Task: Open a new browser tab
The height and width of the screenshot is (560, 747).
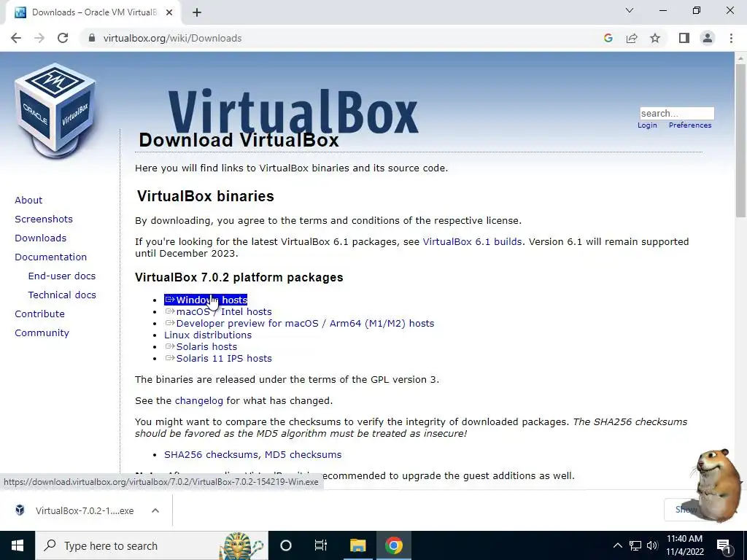Action: 197,12
